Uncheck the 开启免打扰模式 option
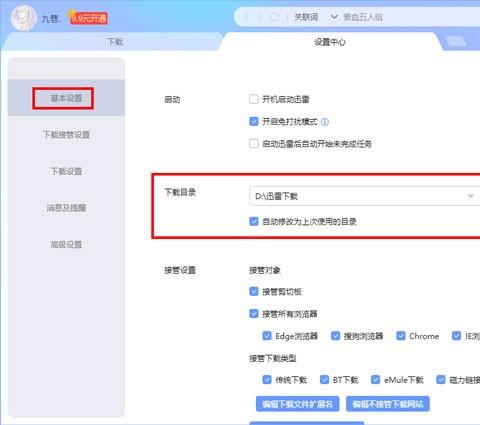The image size is (480, 425). [x=254, y=121]
